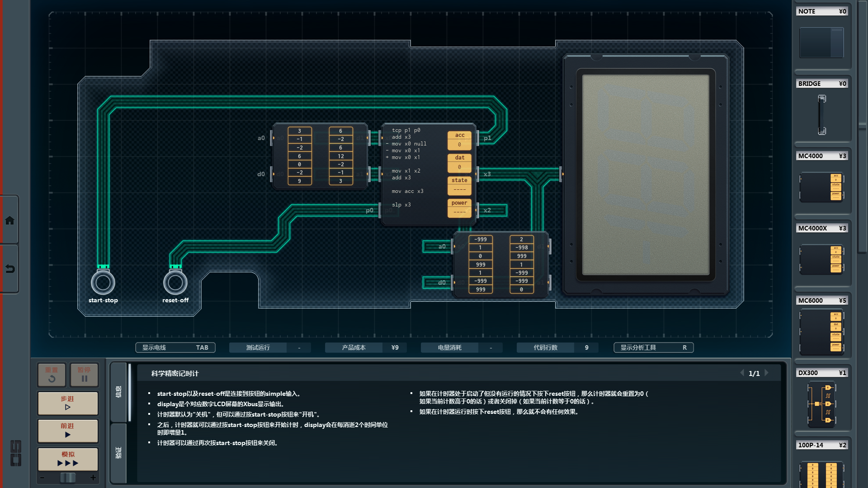Click the home icon in left sidebar
Viewport: 868px width, 488px height.
pyautogui.click(x=9, y=221)
